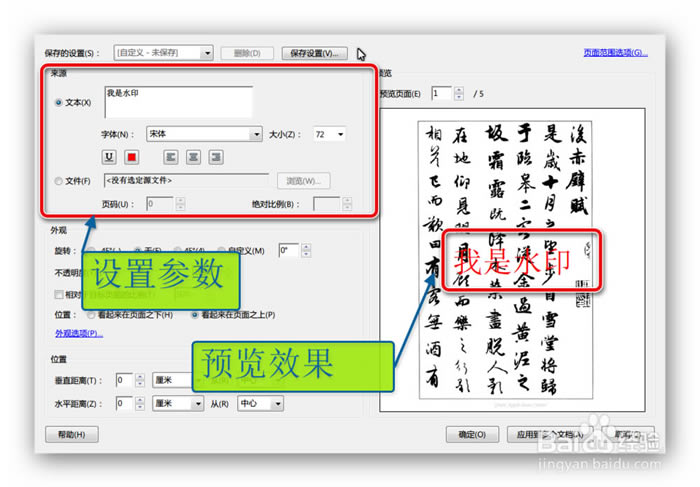Screen dimensions: 700x487
Task: Click the 页码(U) page number field
Action: pos(160,204)
